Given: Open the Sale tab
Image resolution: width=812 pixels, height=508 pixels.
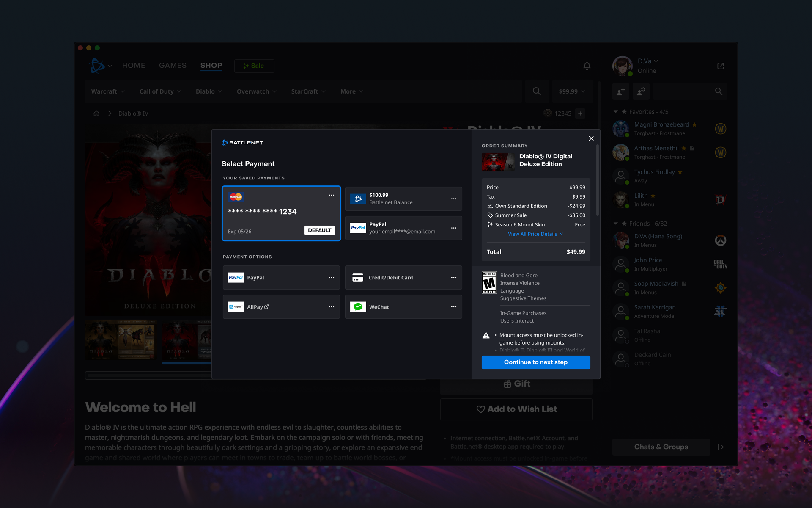Looking at the screenshot, I should tap(254, 66).
